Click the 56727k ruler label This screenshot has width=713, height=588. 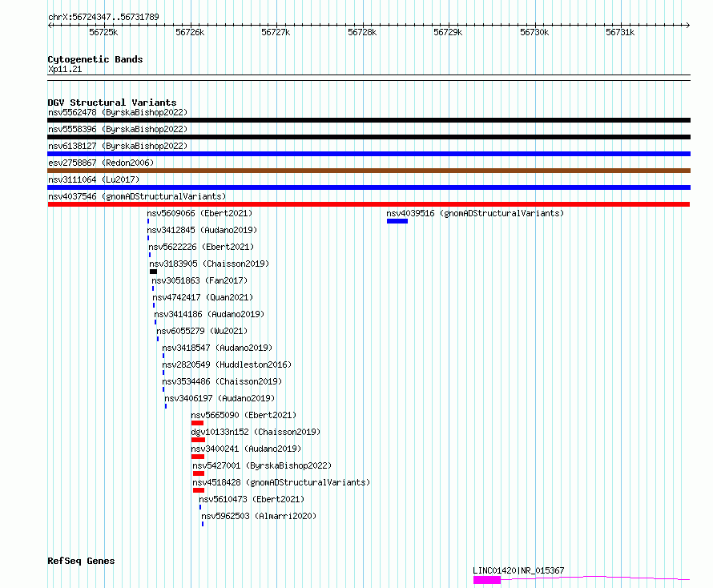(276, 32)
